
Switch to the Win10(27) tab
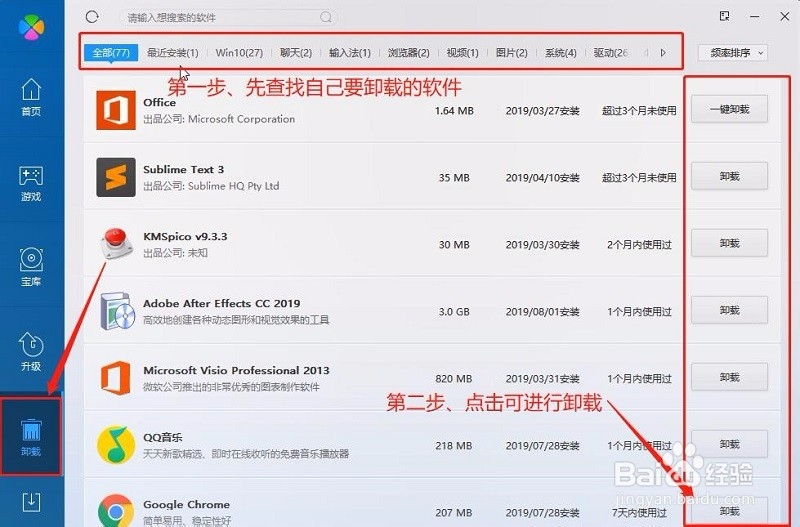point(239,53)
